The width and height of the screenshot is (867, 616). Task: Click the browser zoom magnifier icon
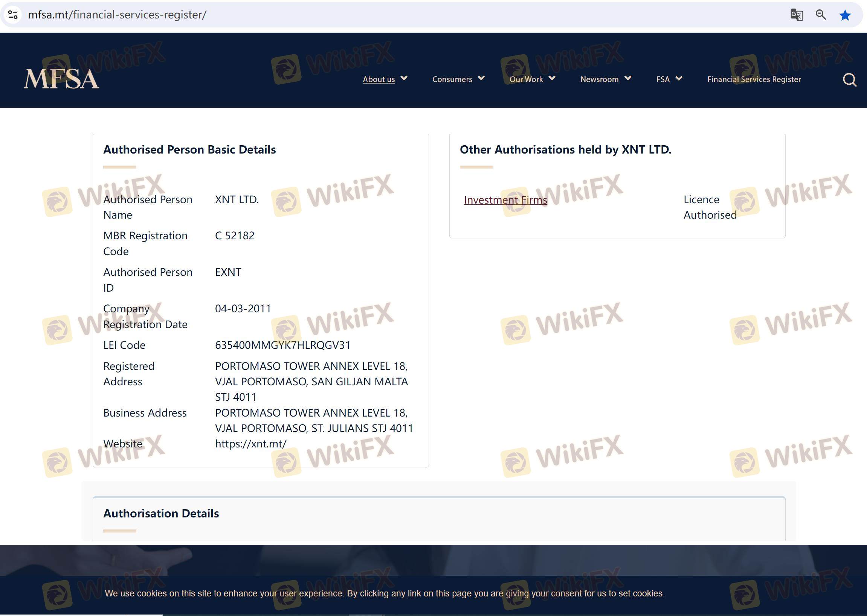tap(821, 15)
